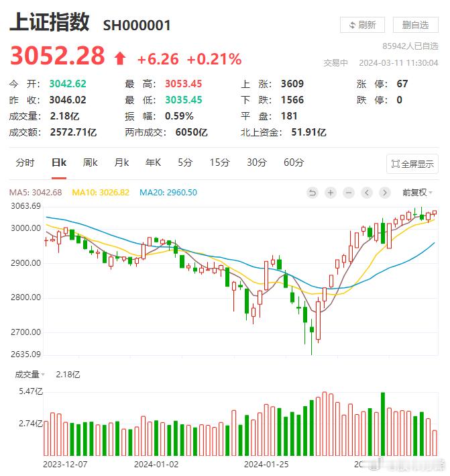Click the 平盘 count 181
Screen dimensions: 450x476
click(289, 116)
